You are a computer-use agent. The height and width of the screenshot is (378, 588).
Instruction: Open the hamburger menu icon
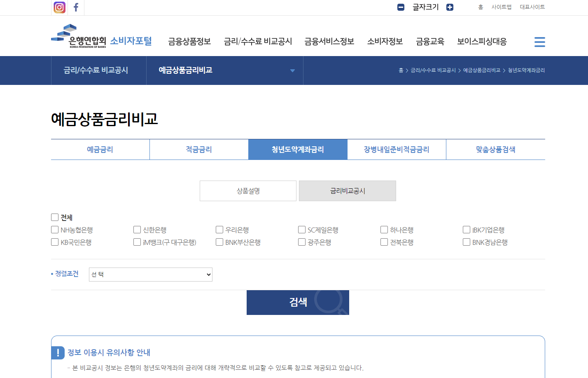pos(539,41)
